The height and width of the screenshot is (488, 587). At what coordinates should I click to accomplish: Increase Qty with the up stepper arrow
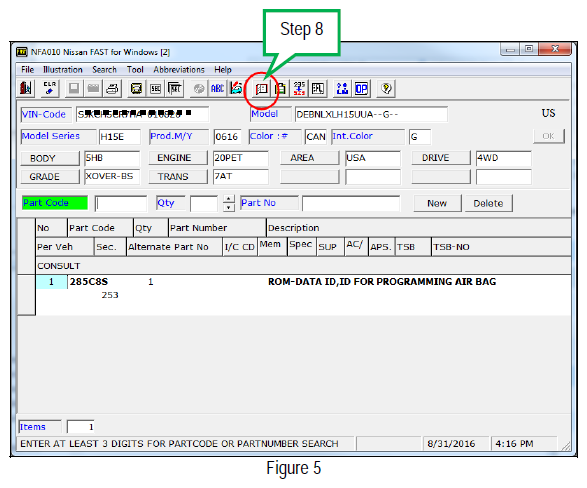[228, 199]
